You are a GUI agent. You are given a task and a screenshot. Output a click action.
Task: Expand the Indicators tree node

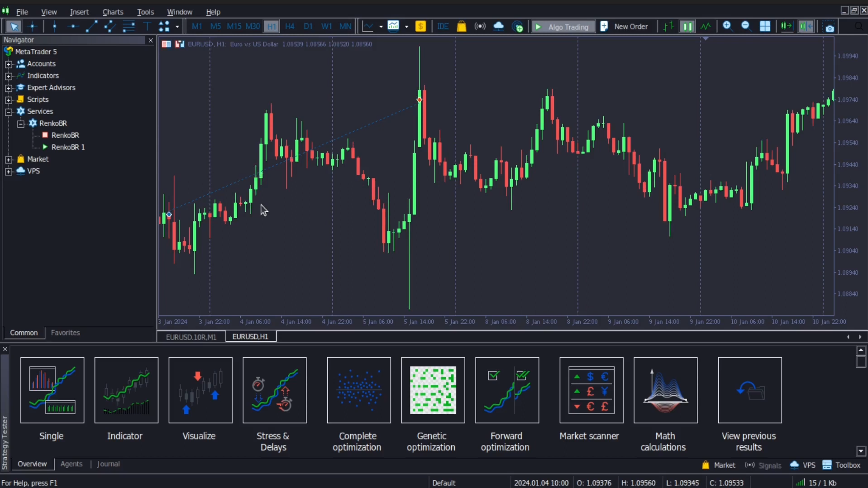[8, 76]
